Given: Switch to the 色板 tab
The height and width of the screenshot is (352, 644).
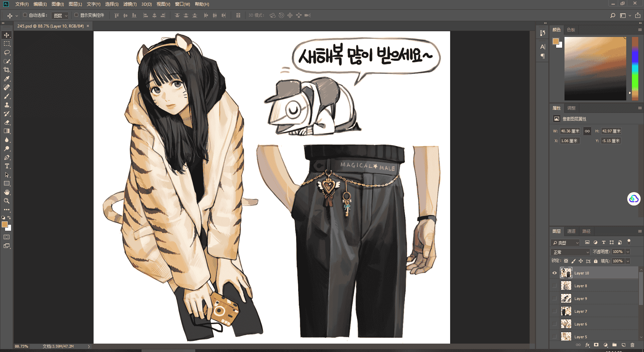Looking at the screenshot, I should [x=571, y=30].
